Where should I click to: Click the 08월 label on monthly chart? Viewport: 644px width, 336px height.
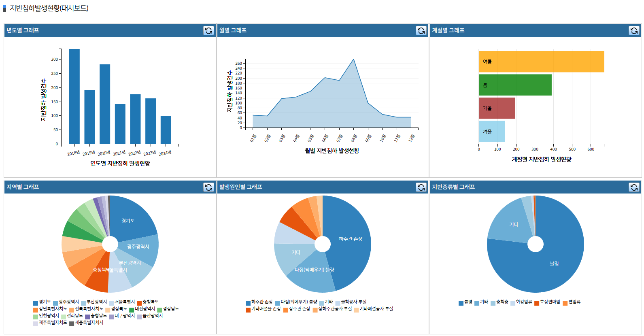[354, 138]
